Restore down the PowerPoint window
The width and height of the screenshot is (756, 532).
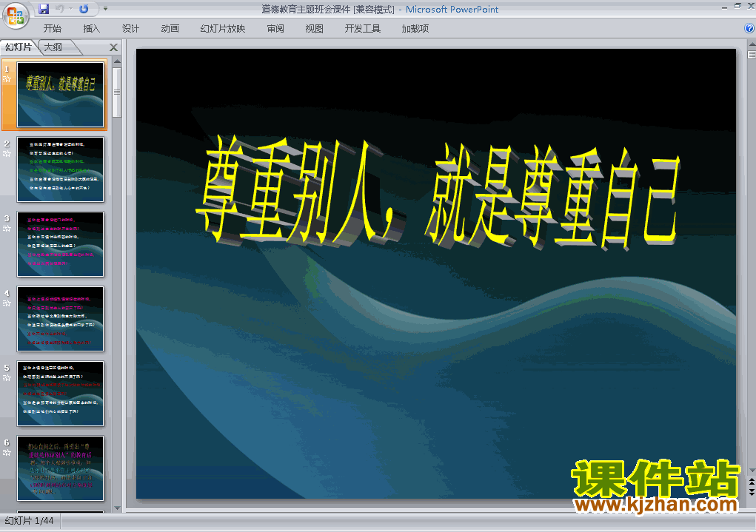coord(737,6)
